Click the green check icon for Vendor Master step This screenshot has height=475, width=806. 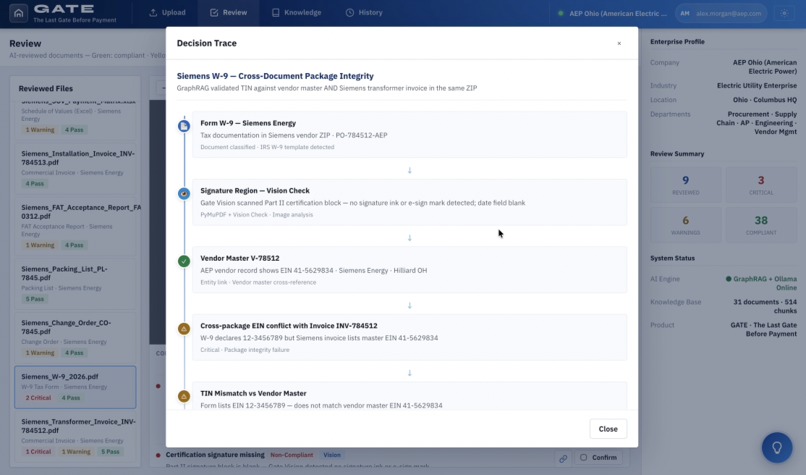(184, 261)
